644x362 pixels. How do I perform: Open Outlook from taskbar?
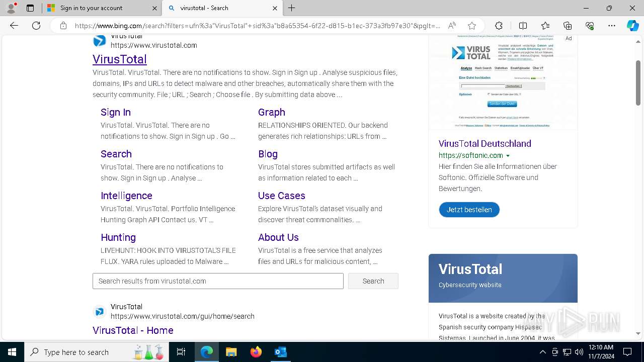(x=280, y=352)
